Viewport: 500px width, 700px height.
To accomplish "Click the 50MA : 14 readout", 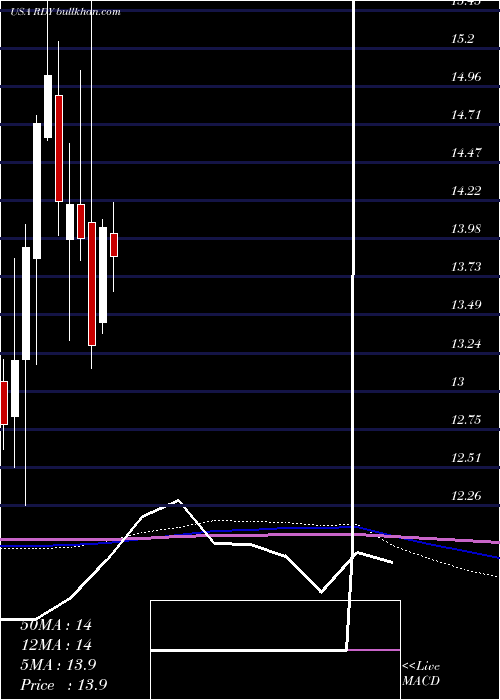I will [x=56, y=625].
